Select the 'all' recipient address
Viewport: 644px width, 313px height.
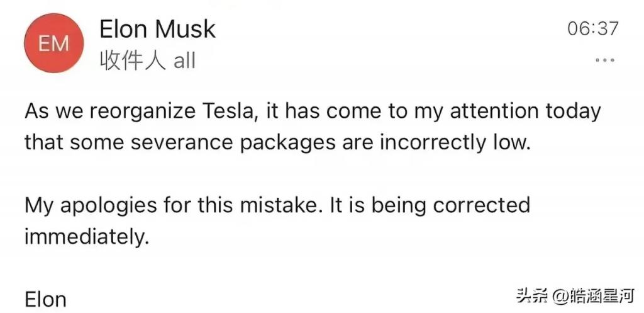pos(184,61)
